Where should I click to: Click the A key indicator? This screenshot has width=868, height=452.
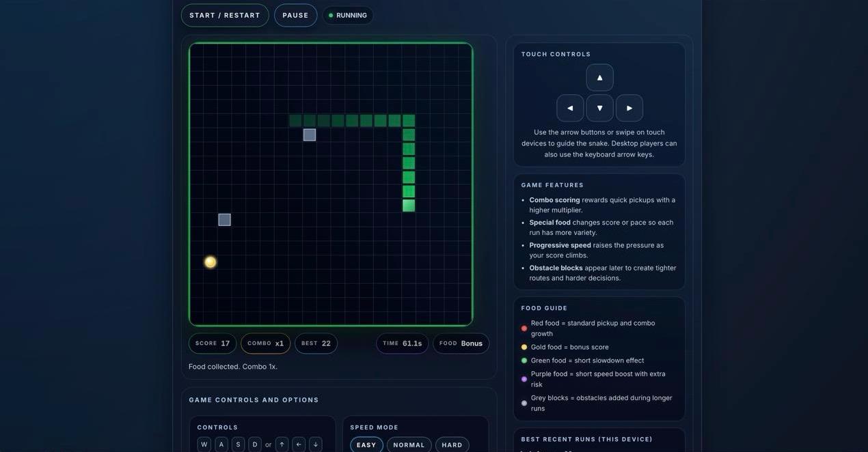pos(221,444)
